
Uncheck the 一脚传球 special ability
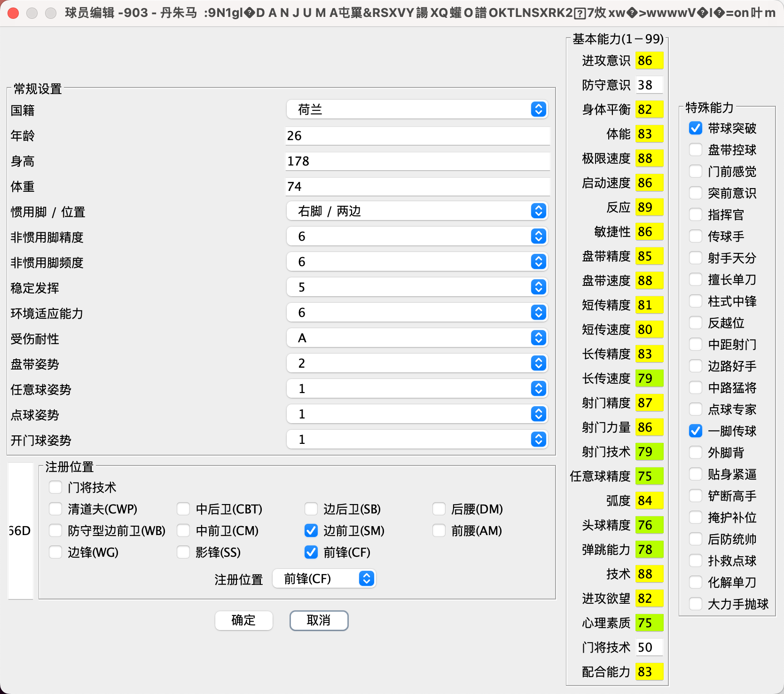coord(696,431)
